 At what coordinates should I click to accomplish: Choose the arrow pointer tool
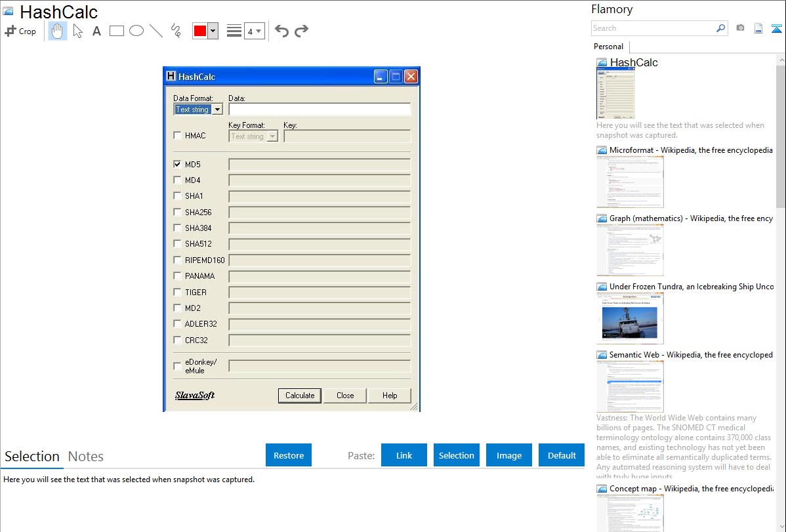[x=78, y=31]
